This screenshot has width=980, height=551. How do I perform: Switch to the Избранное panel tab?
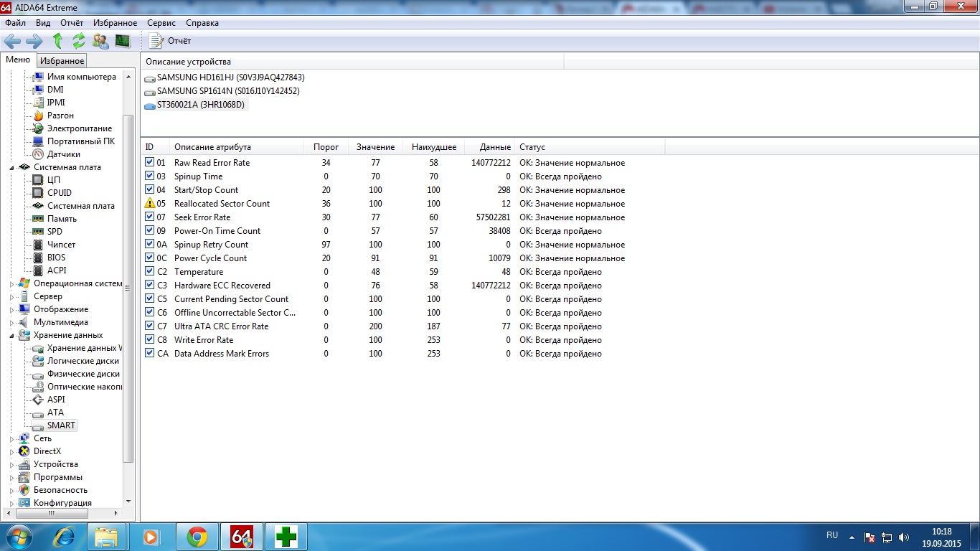(x=62, y=61)
